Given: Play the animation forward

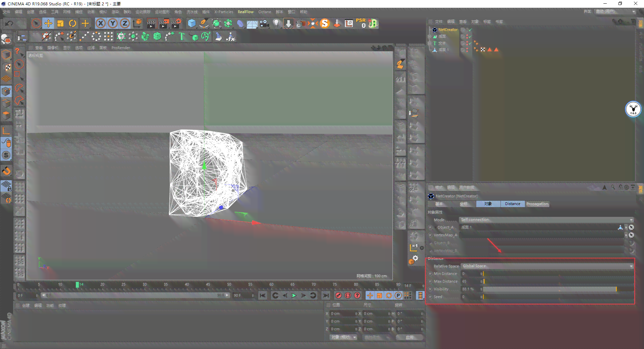Looking at the screenshot, I should [x=294, y=295].
